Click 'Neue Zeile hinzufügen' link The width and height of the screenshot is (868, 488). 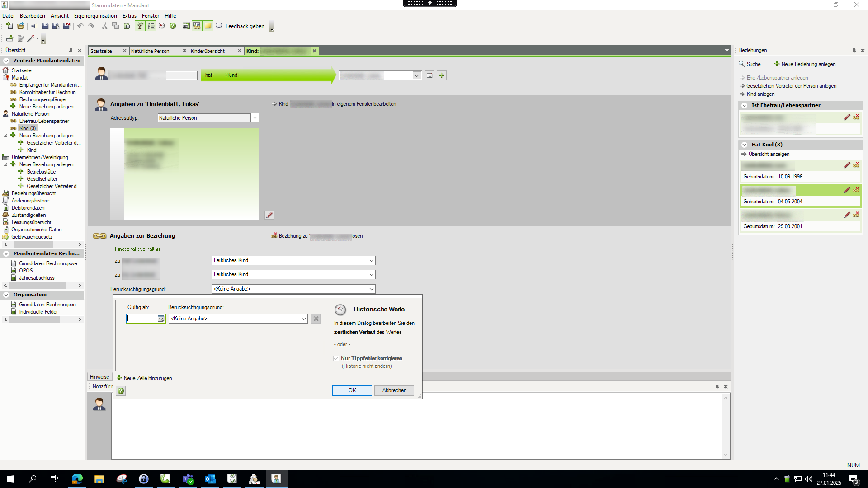(x=147, y=378)
